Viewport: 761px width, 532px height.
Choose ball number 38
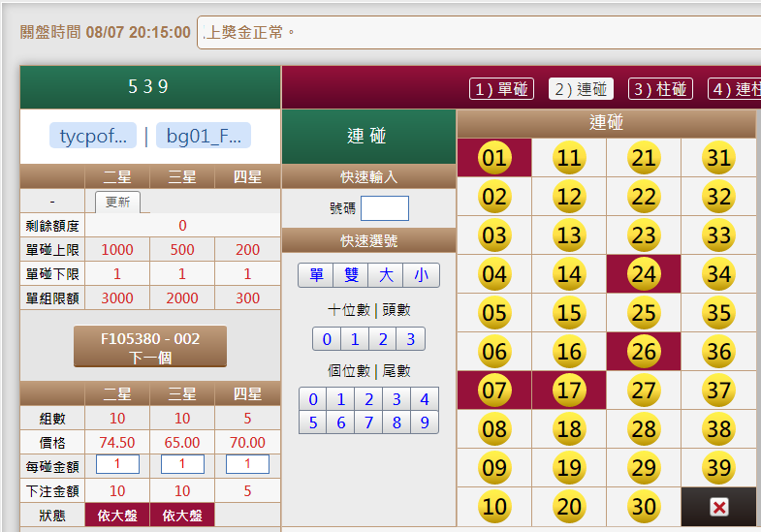(x=718, y=429)
